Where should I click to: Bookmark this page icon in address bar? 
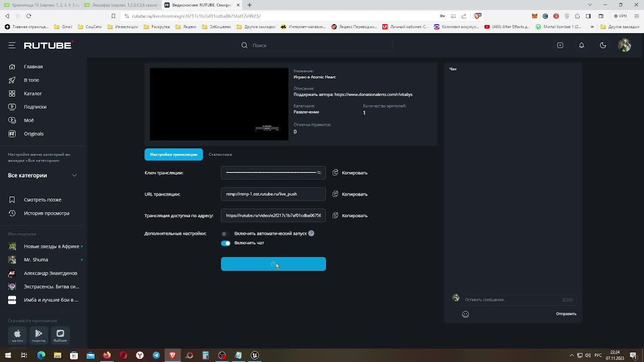click(113, 16)
